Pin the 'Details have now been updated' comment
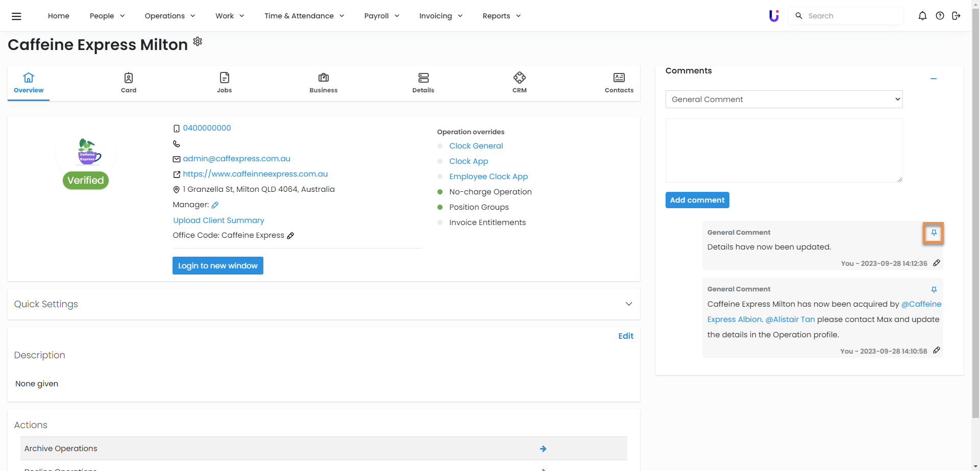This screenshot has width=980, height=471. click(x=934, y=233)
